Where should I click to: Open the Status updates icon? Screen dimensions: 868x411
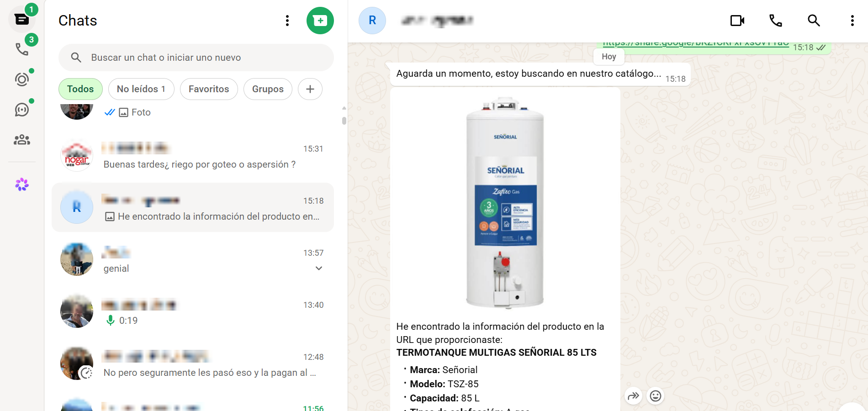pos(22,79)
